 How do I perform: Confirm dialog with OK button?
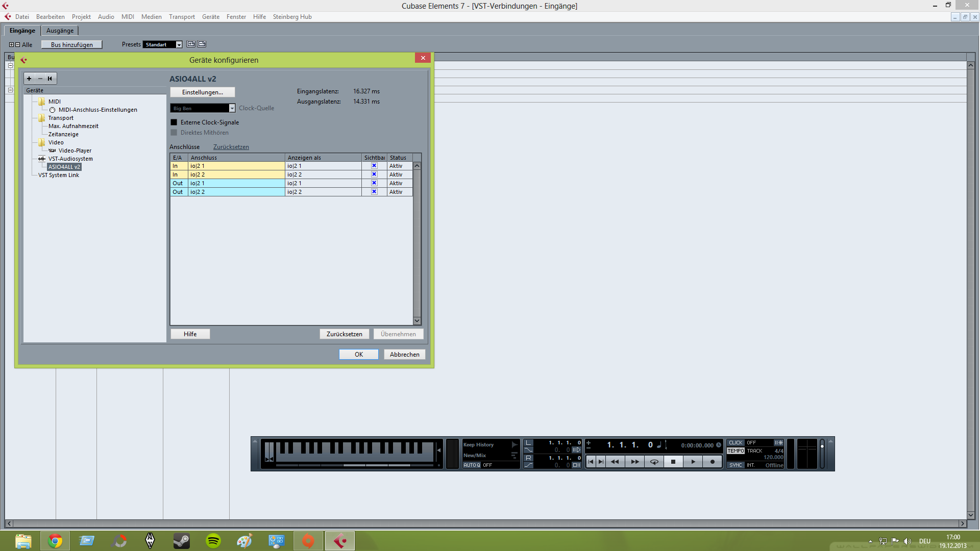pos(359,355)
